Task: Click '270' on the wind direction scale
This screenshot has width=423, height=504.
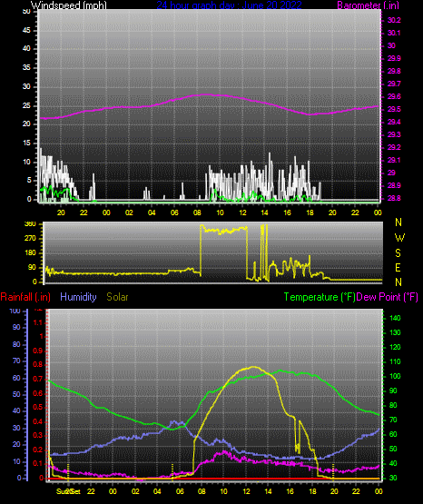Action: click(x=30, y=239)
